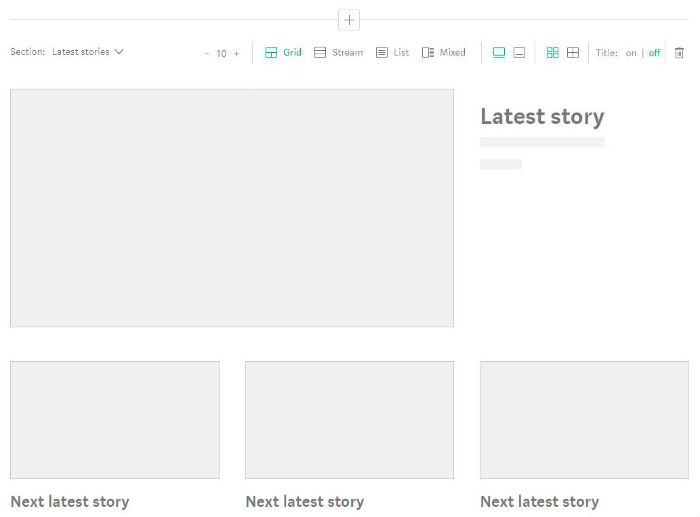Screen dimensions: 700x517
Task: Click the large featured story image placeholder
Action: (x=232, y=208)
